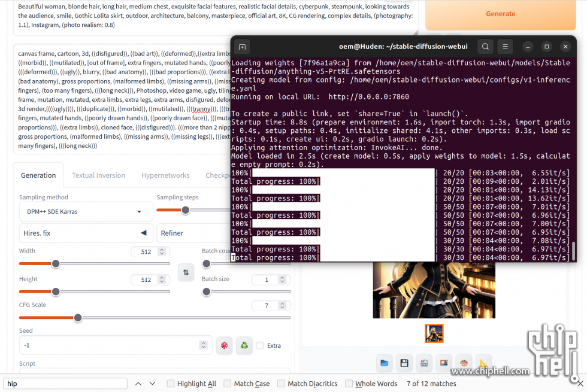
Task: Close the terminal window
Action: click(x=565, y=47)
